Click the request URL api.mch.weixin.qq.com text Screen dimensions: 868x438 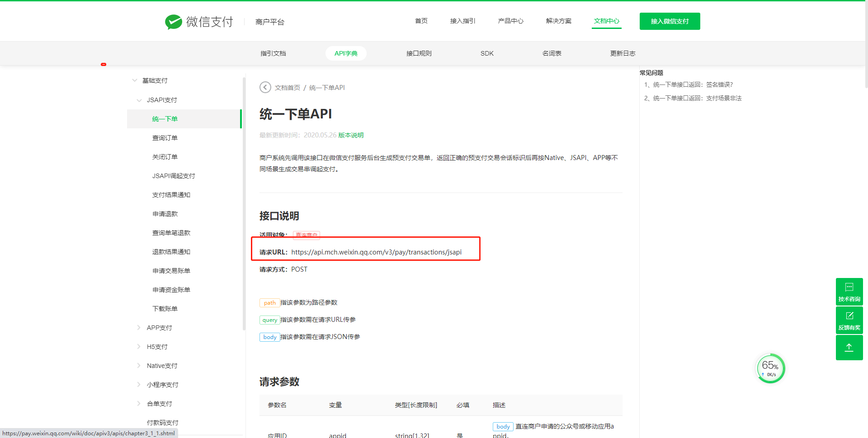click(x=377, y=252)
